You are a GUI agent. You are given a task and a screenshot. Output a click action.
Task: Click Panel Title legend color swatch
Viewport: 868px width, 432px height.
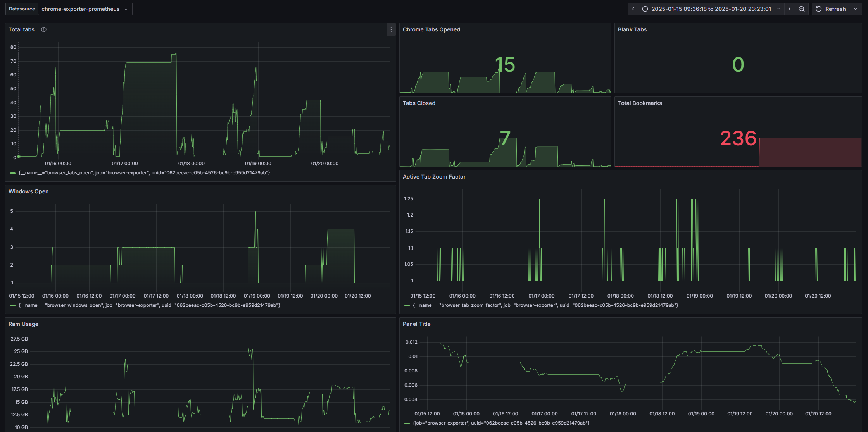click(x=407, y=423)
